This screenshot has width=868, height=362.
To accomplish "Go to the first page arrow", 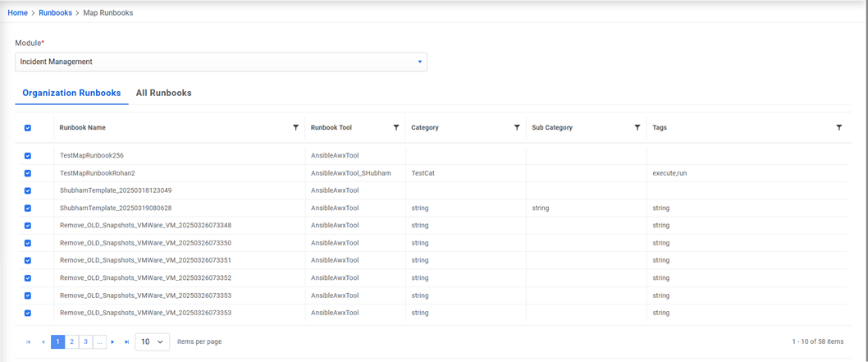I will (29, 342).
